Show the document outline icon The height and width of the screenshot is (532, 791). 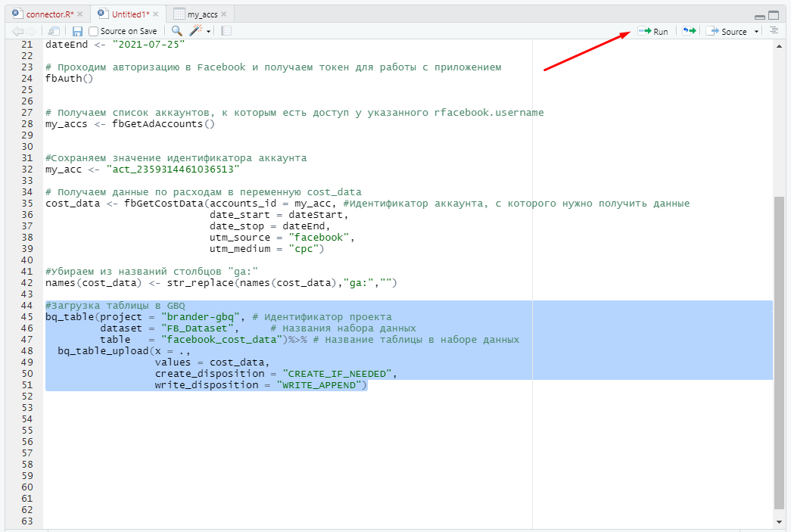coord(774,30)
